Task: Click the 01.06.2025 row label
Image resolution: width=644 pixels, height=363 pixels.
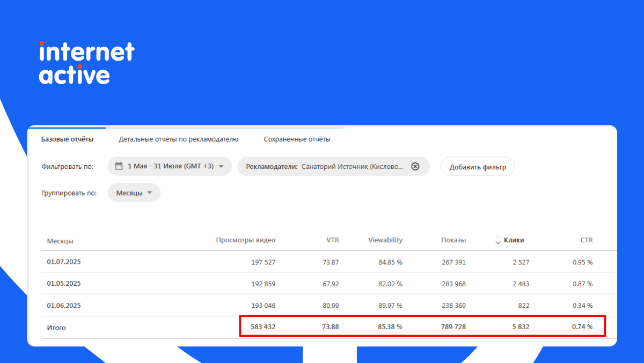Action: tap(64, 306)
